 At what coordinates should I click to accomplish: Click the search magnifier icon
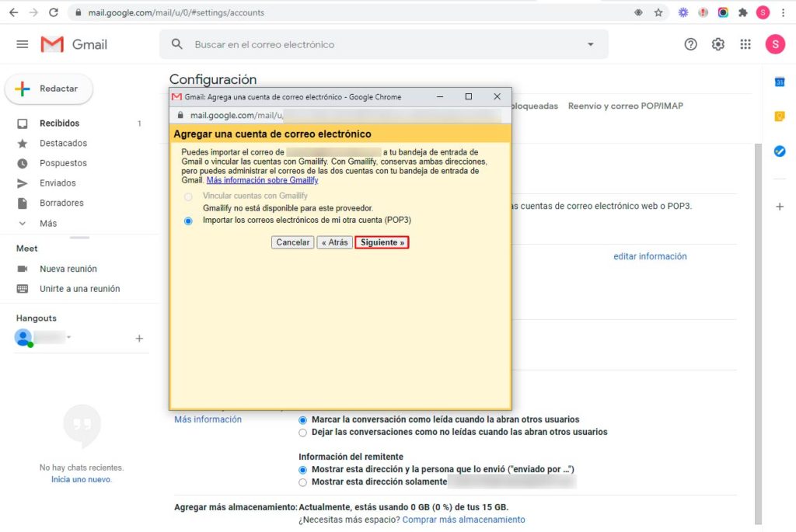pyautogui.click(x=176, y=44)
